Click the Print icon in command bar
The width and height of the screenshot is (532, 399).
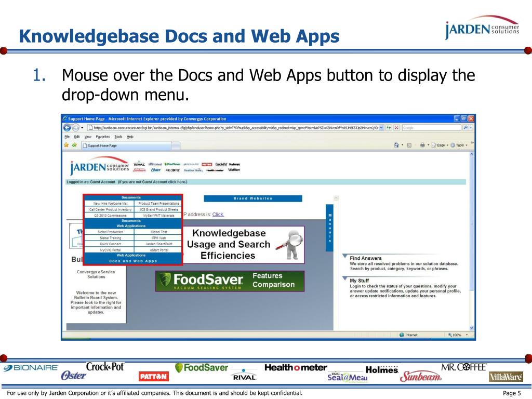pyautogui.click(x=422, y=145)
